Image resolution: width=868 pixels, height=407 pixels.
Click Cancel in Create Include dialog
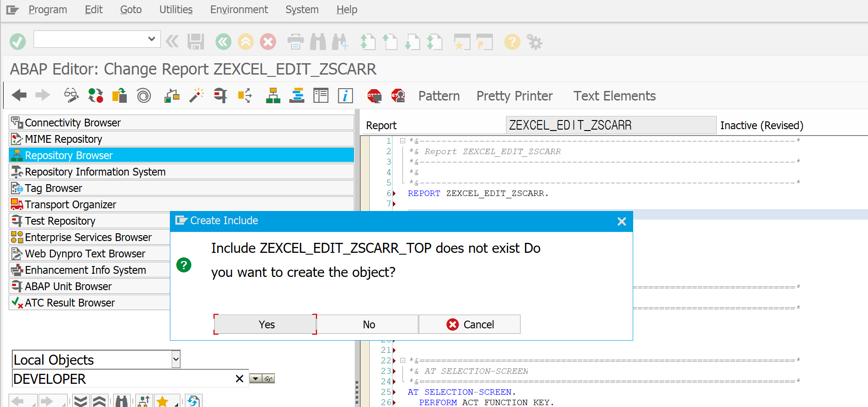[470, 324]
